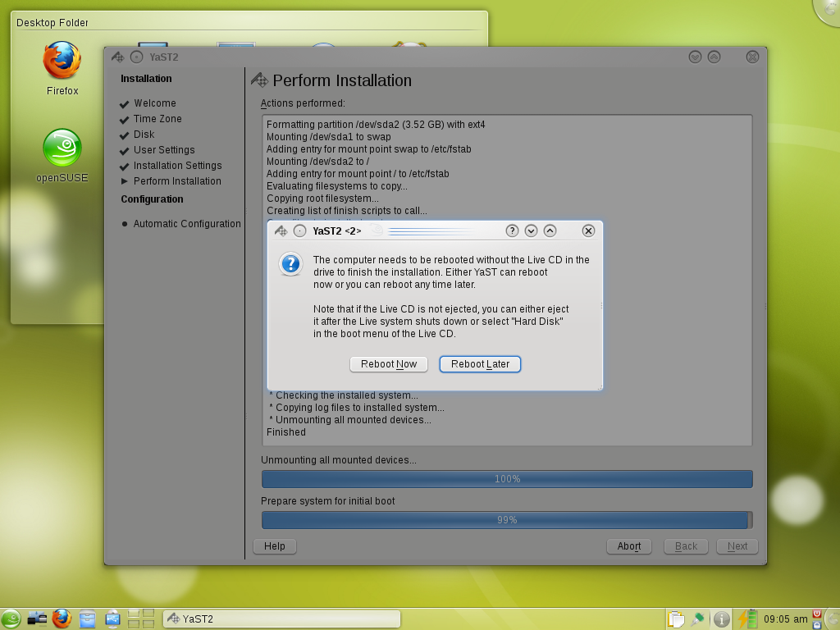The height and width of the screenshot is (630, 840).
Task: Open the YaST2 <2> dialog help button
Action: [x=512, y=231]
